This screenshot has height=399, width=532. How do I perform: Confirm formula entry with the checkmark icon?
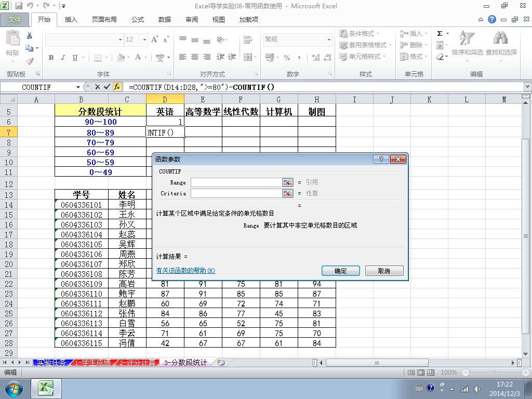[x=107, y=87]
